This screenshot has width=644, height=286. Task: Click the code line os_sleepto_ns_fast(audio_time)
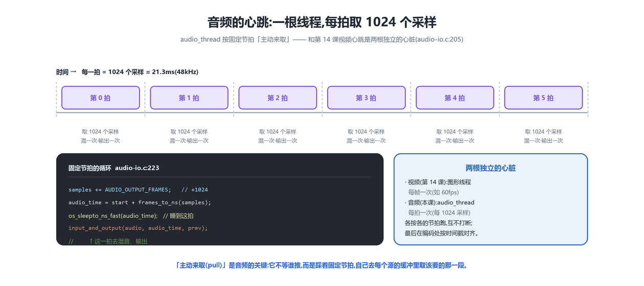[131, 216]
